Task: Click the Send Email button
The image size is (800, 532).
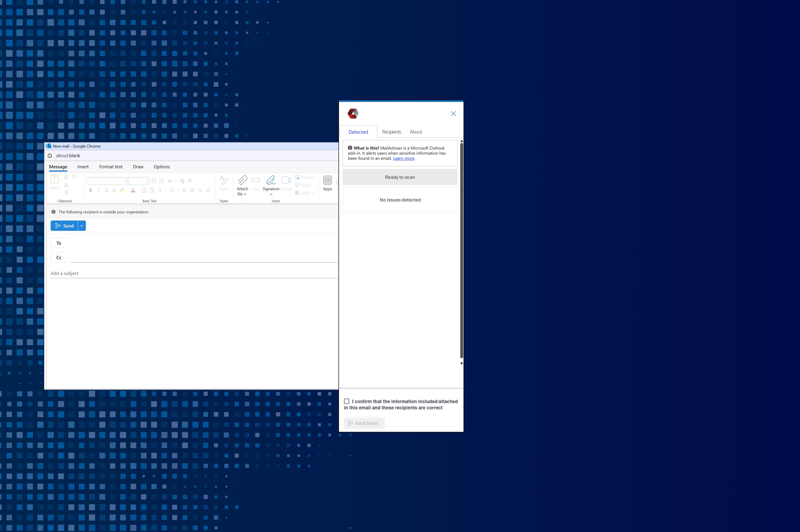Action: click(x=364, y=423)
